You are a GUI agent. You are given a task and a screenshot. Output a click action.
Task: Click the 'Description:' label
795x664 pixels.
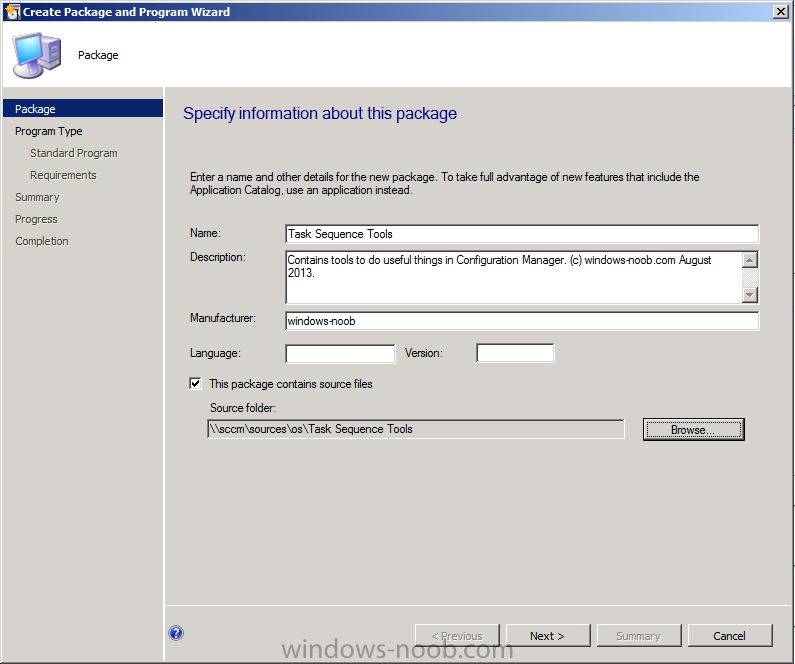218,257
